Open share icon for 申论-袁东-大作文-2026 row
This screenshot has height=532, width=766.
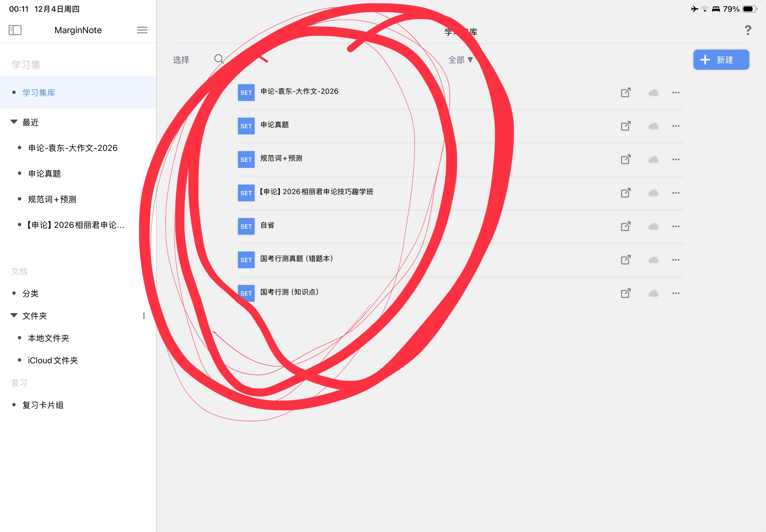click(x=626, y=92)
